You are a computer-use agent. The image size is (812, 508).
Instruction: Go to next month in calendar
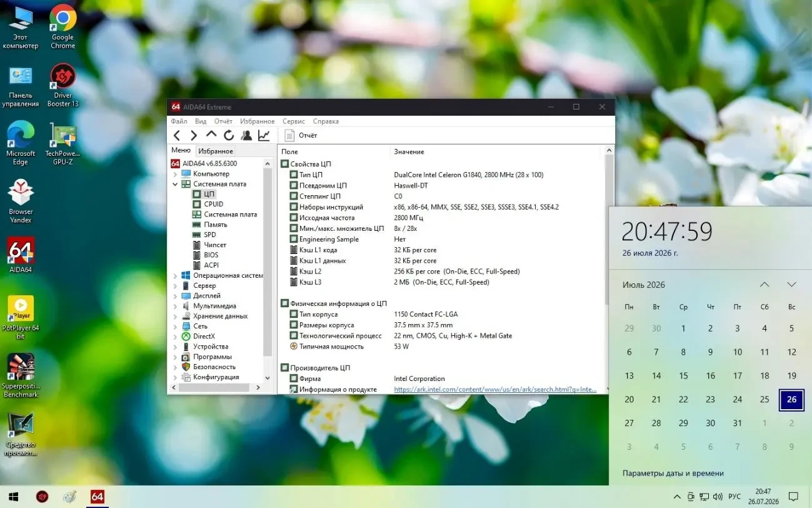(x=791, y=285)
